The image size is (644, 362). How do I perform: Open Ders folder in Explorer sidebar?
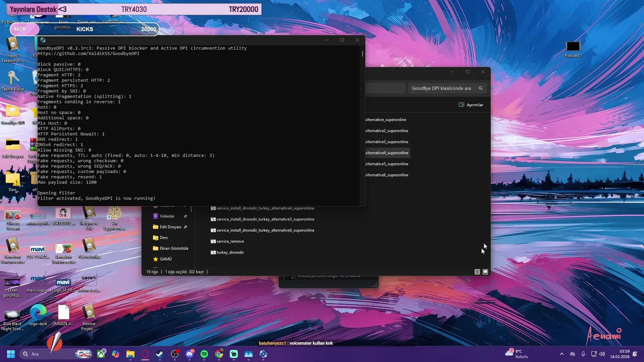[164, 238]
